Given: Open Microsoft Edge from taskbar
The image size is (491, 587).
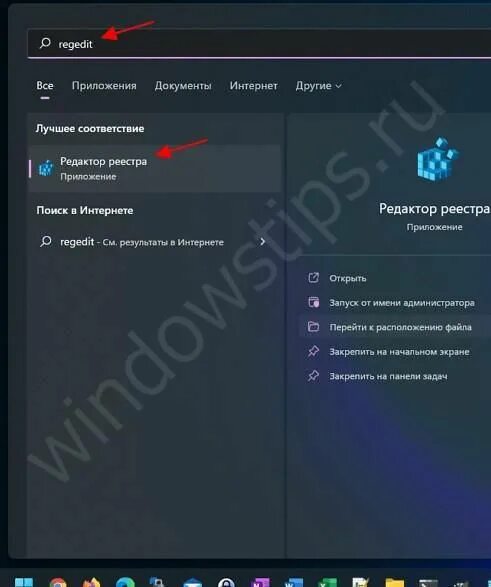Looking at the screenshot, I should [125, 582].
